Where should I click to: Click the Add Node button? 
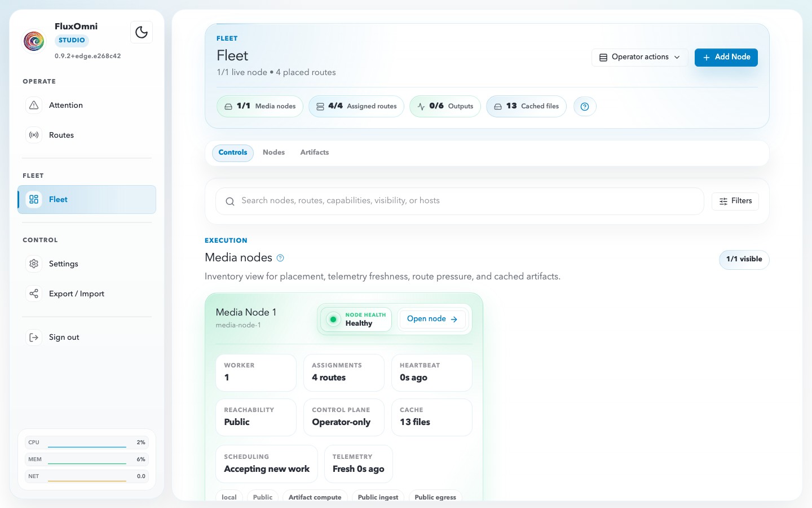click(x=726, y=57)
